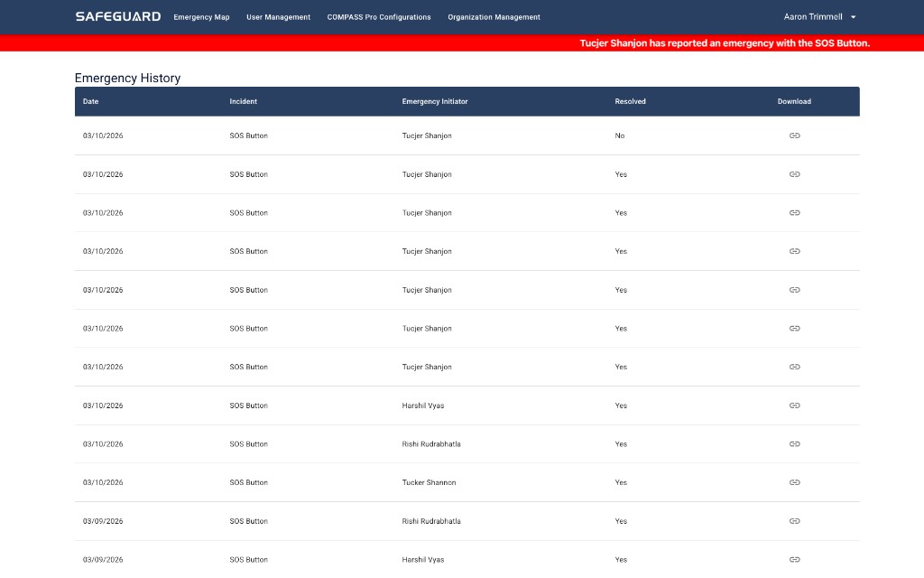Click the Emergency Initiator column header

[435, 101]
